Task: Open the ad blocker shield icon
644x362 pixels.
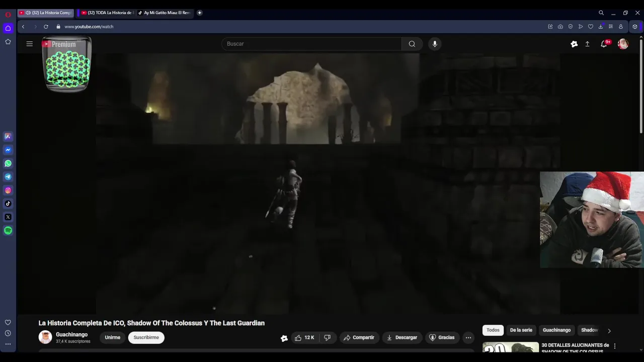Action: (571, 27)
